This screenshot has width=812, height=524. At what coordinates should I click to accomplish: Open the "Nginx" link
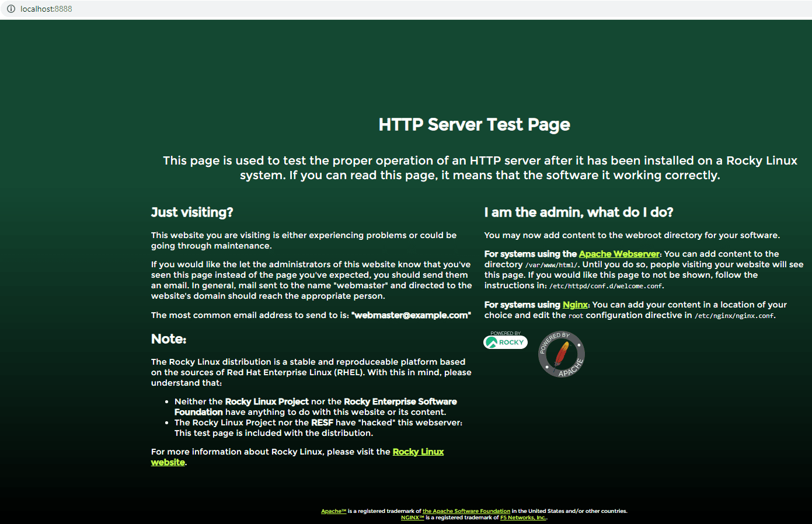pyautogui.click(x=575, y=304)
